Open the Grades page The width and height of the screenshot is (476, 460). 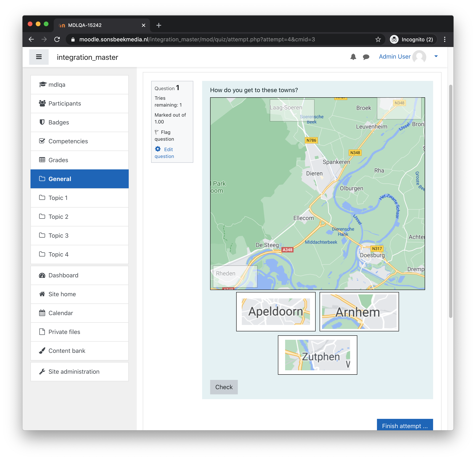(79, 160)
